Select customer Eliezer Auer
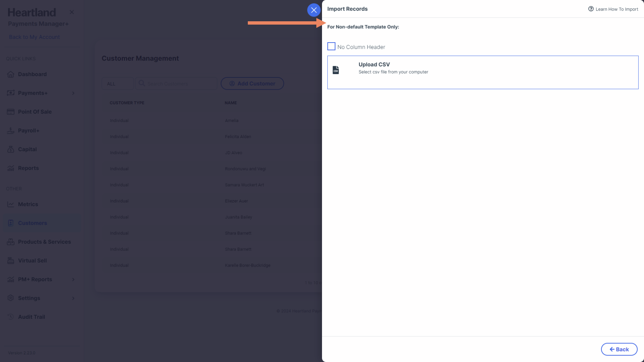Screen dimensions: 644x362 pyautogui.click(x=236, y=201)
